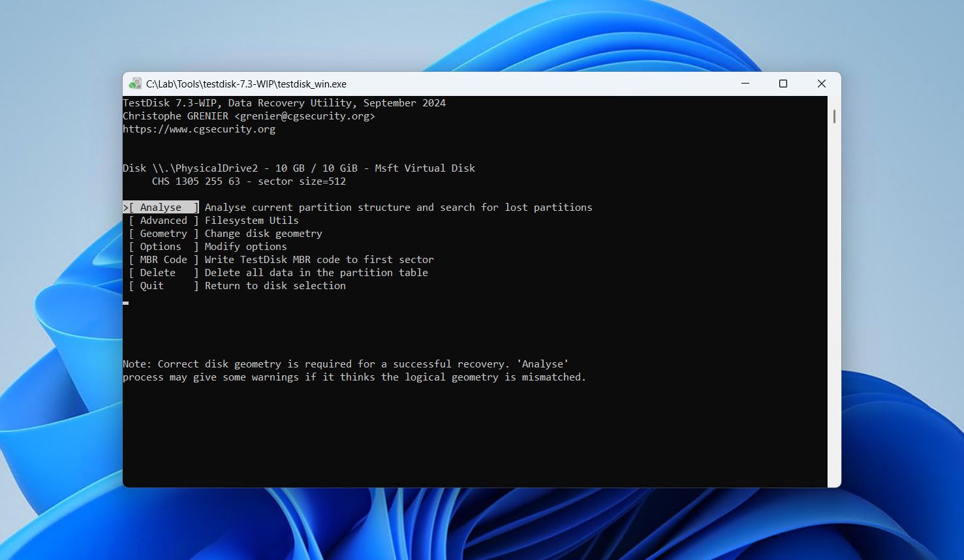Choose the Options menu entry
Screen dimensions: 964x560
click(x=163, y=246)
